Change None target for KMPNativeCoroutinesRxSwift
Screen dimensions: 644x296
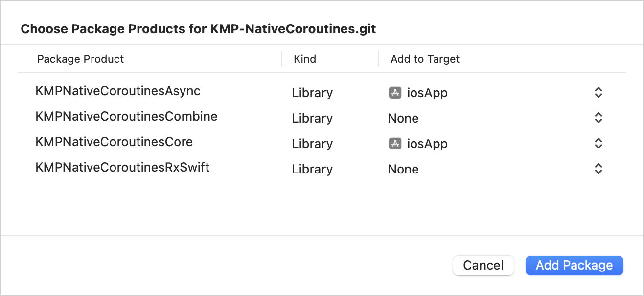click(403, 169)
